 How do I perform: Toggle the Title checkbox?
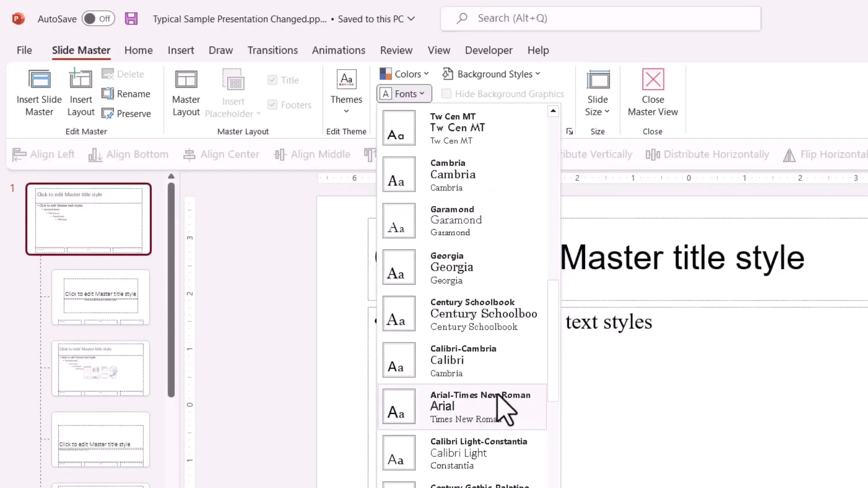(x=272, y=80)
